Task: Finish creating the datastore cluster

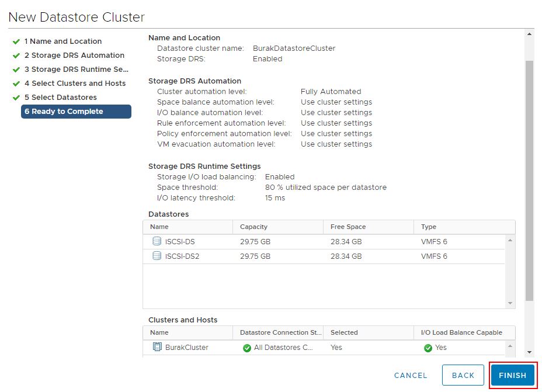Action: click(x=513, y=375)
